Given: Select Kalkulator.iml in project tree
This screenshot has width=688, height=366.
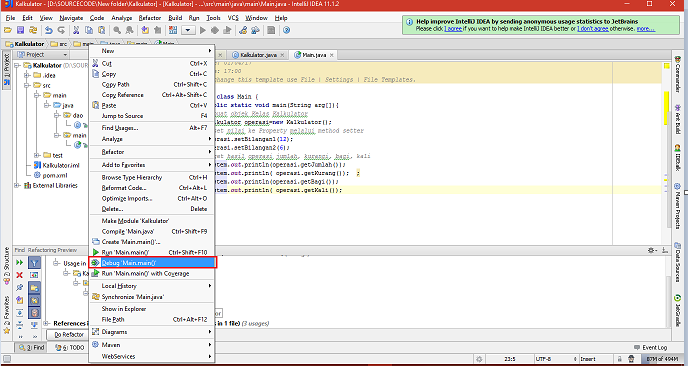Looking at the screenshot, I should [x=57, y=165].
